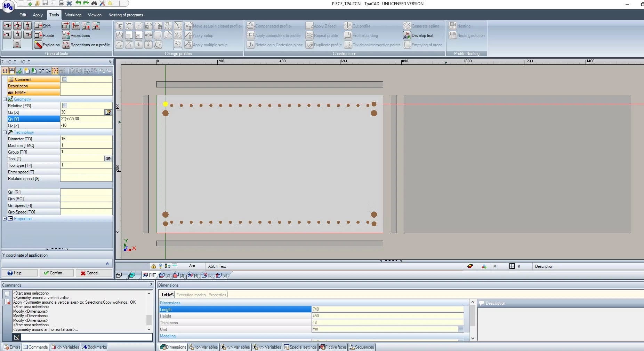644x351 pixels.
Task: Click the Shift tool icon
Action: click(38, 26)
